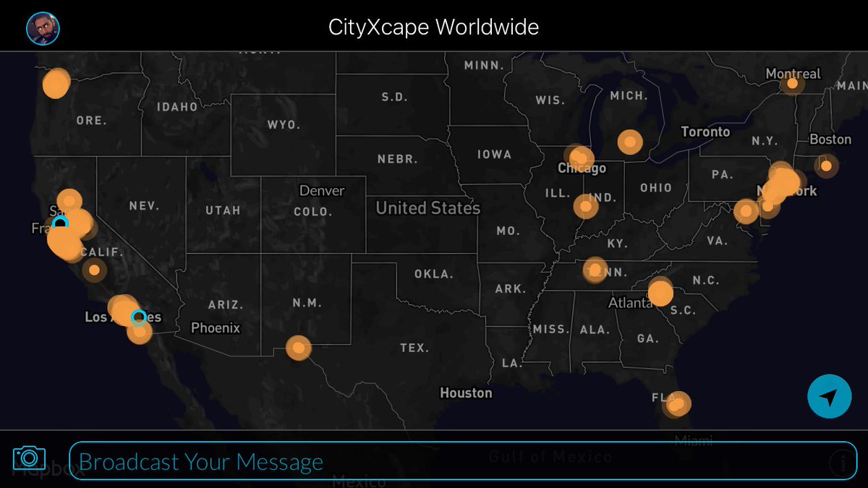Select the orange marker at Boston
Screen dimensions: 868x488
[x=826, y=166]
